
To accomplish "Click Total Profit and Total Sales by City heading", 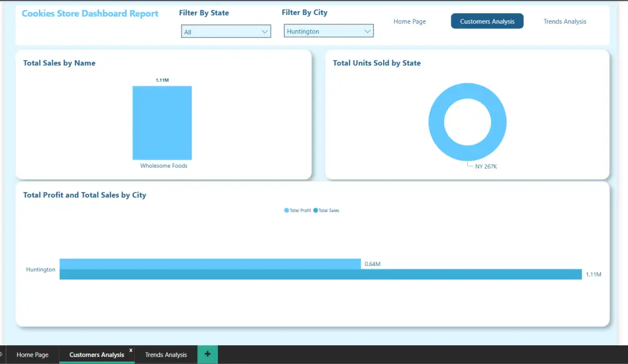I will [85, 195].
